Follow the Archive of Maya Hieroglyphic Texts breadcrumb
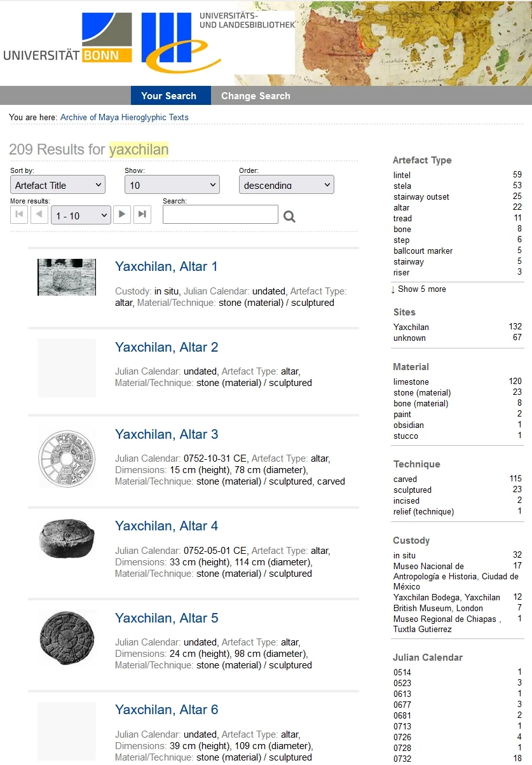Viewport: 532px width, 765px height. click(124, 118)
